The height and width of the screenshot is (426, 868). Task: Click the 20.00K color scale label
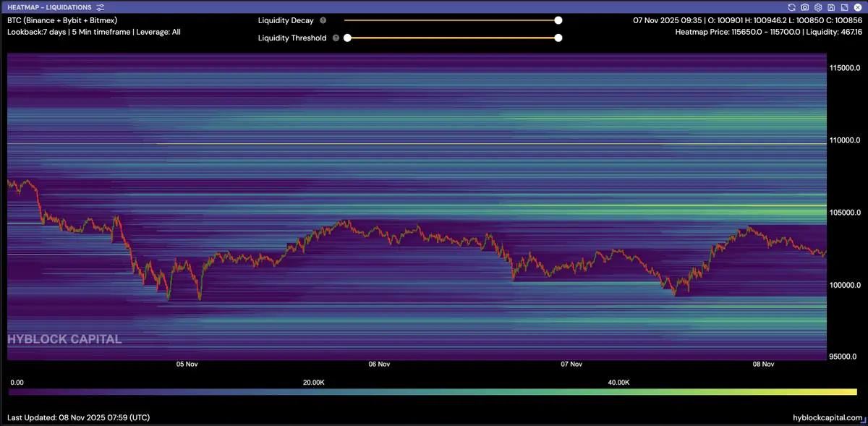tap(314, 382)
